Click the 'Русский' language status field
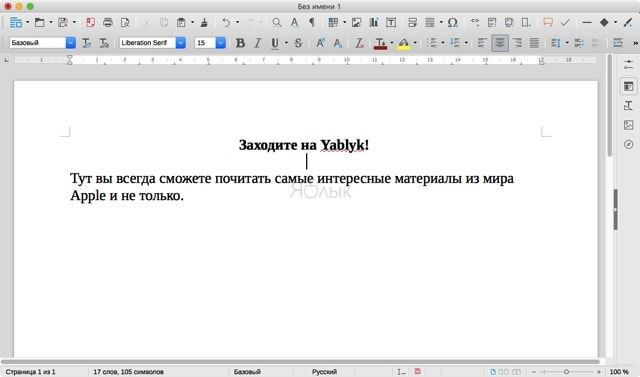Viewport: 640px width, 377px height. 324,372
